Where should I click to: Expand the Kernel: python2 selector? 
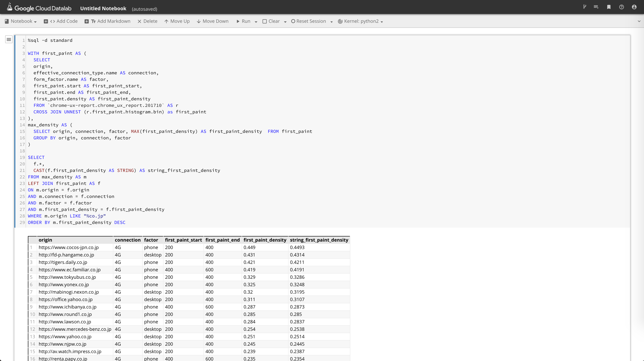point(360,21)
